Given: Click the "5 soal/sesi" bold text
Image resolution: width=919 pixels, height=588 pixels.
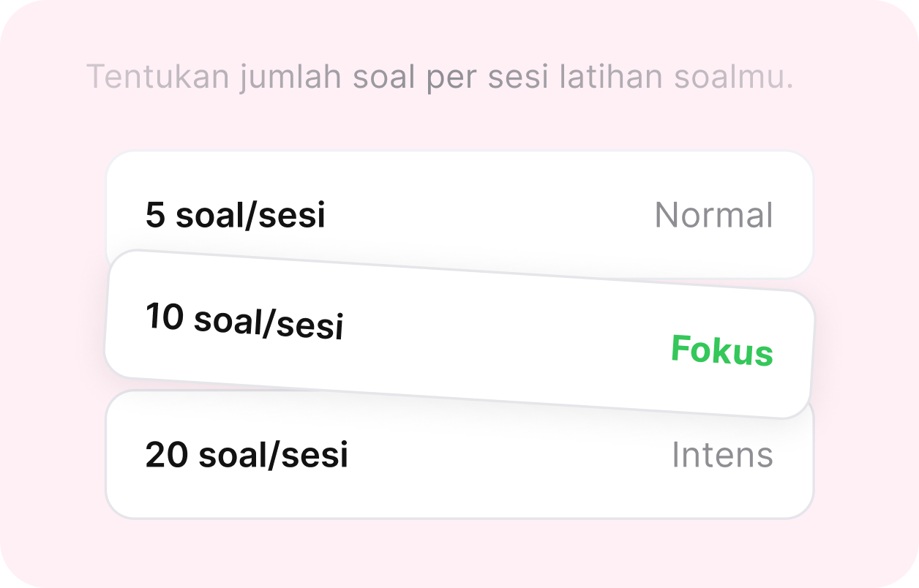Looking at the screenshot, I should (235, 216).
